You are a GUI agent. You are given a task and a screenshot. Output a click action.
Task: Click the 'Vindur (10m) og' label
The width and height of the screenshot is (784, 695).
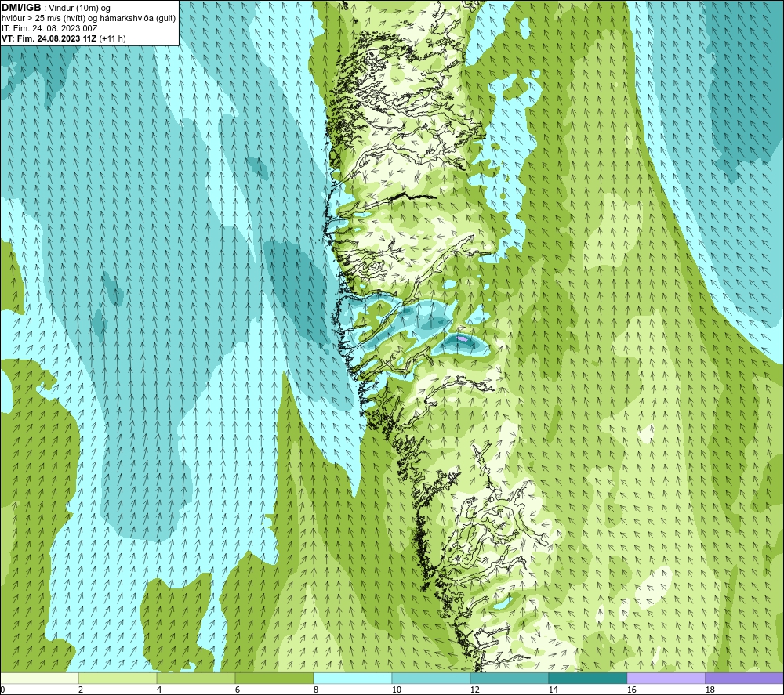(79, 9)
